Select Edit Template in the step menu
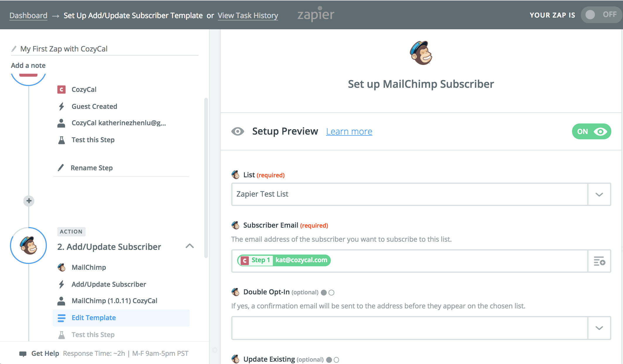Image resolution: width=623 pixels, height=364 pixels. (94, 318)
